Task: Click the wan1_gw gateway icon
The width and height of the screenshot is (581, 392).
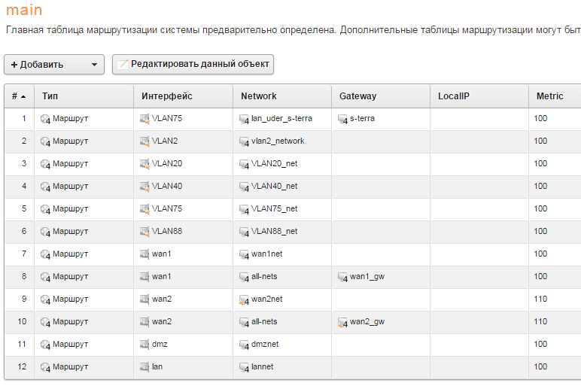Action: 343,277
